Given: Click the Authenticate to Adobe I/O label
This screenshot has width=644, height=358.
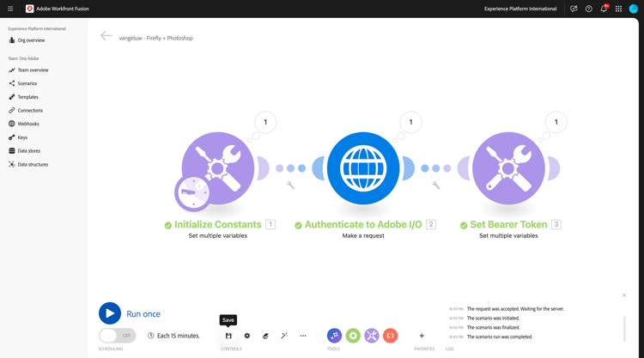Looking at the screenshot, I should [363, 225].
